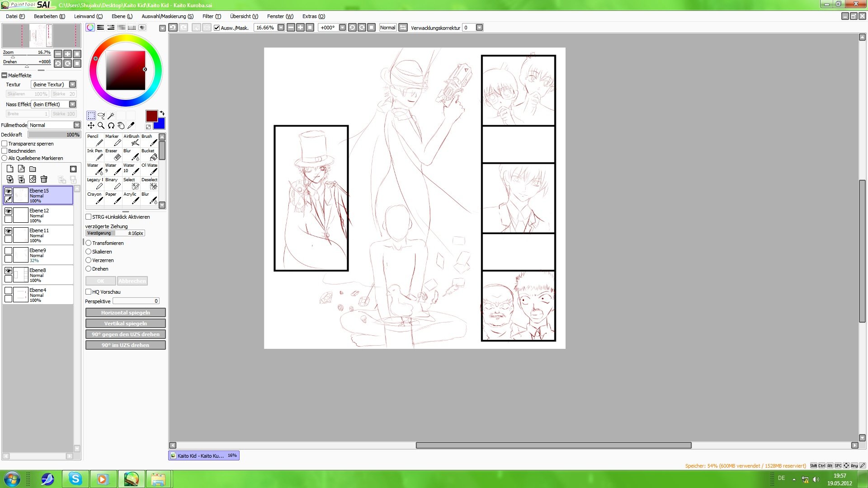The height and width of the screenshot is (488, 868).
Task: Pick the zoom magnifier tool
Action: coord(101,126)
